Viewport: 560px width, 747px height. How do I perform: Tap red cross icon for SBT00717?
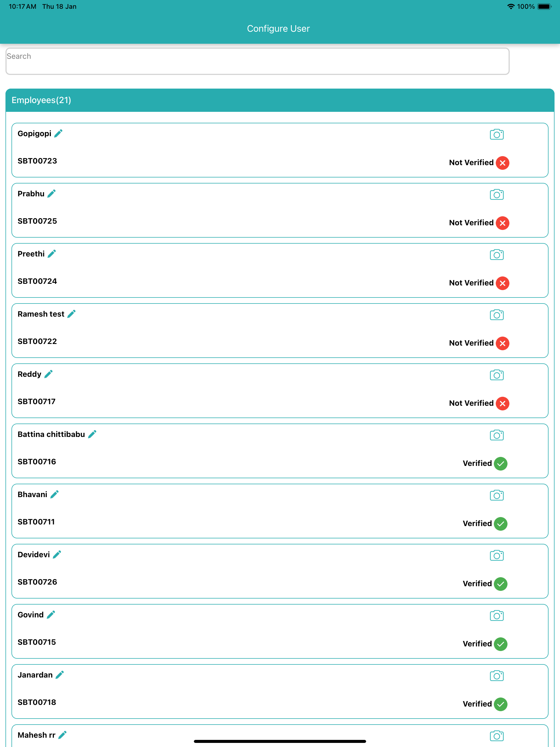[x=502, y=403]
